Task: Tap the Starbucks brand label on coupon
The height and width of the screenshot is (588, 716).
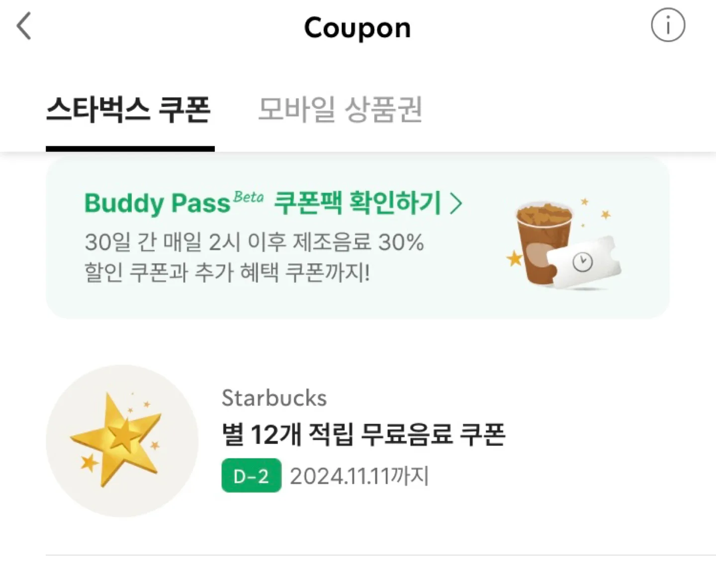Action: tap(274, 398)
